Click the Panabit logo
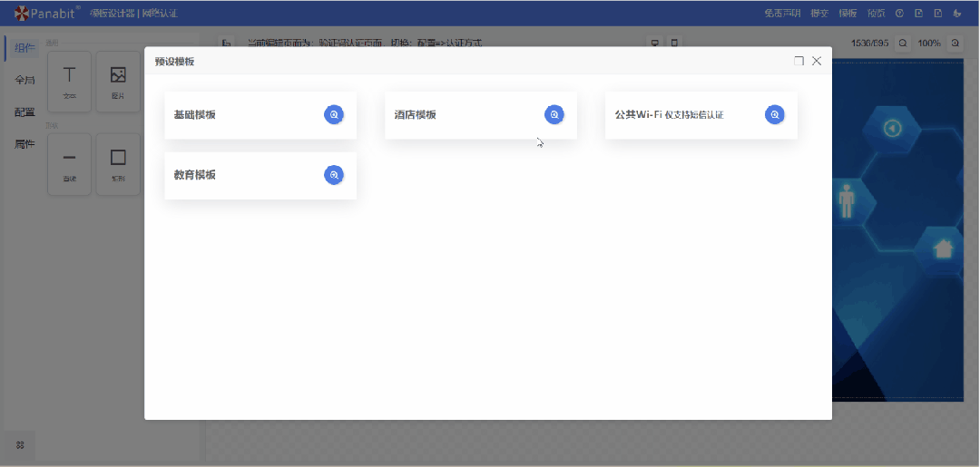Image resolution: width=980 pixels, height=467 pixels. (47, 13)
